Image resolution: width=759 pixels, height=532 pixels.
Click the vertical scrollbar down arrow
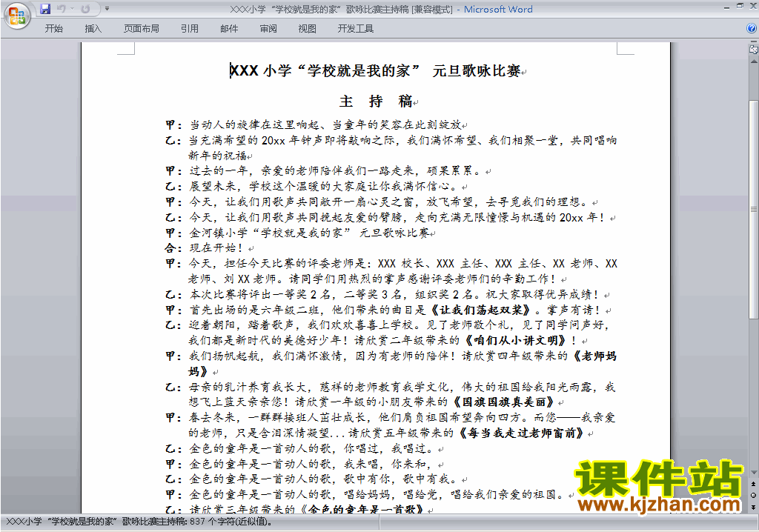pos(754,472)
